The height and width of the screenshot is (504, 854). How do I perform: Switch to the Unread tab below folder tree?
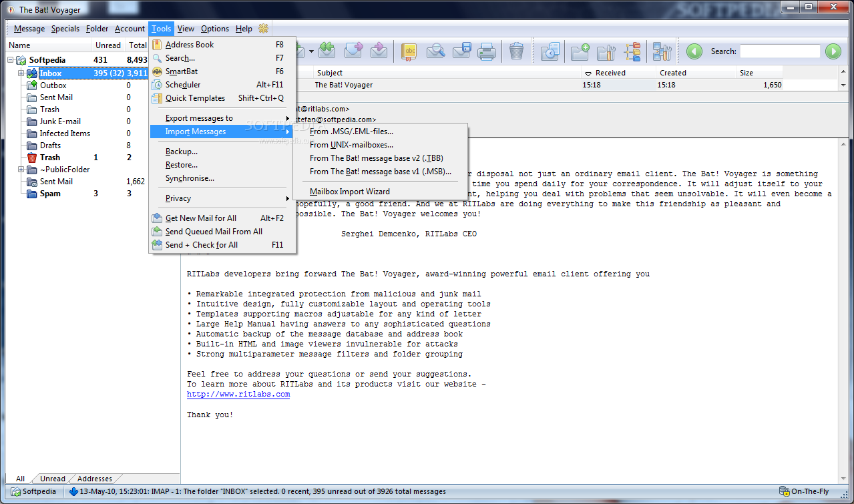[53, 479]
